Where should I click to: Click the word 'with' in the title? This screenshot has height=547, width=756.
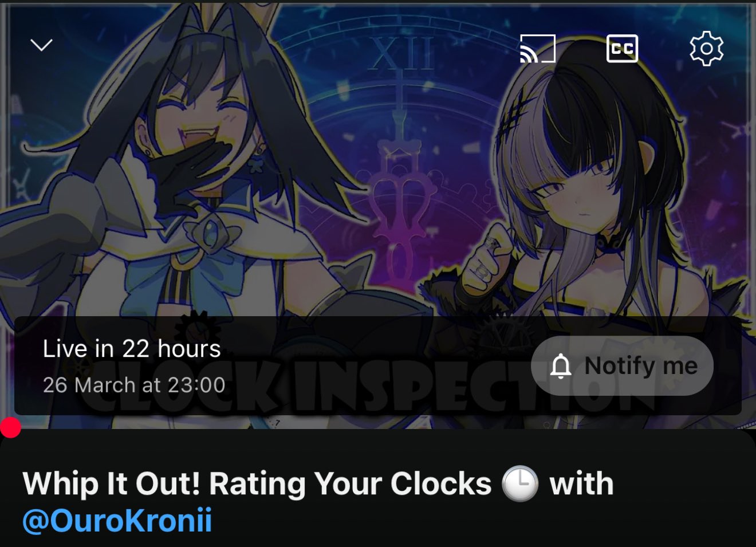581,484
